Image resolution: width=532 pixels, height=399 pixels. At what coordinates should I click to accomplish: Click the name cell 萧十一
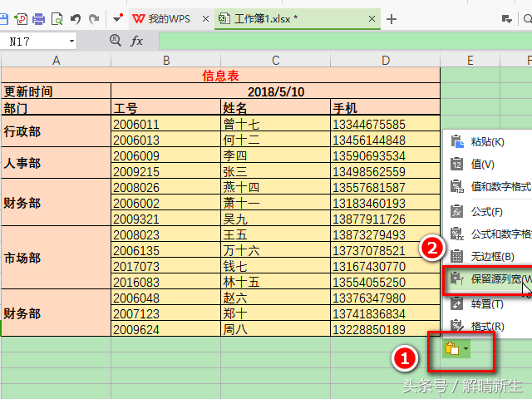pyautogui.click(x=275, y=203)
